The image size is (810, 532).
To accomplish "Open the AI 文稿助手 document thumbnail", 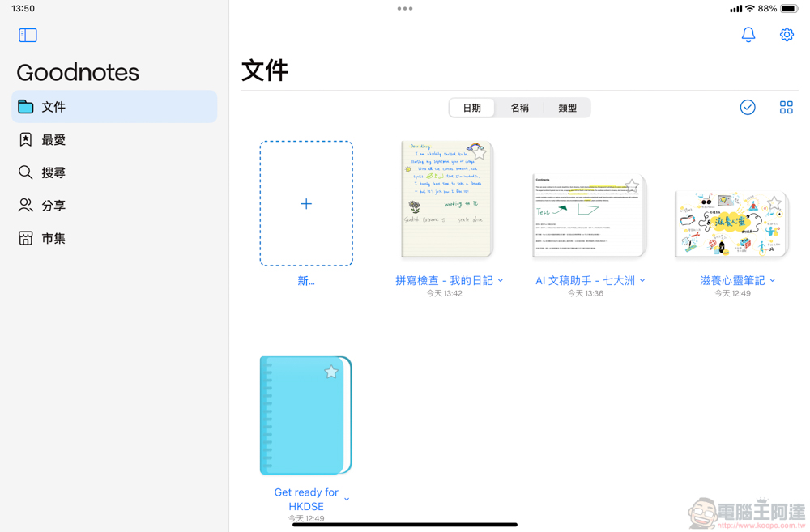I will pyautogui.click(x=589, y=215).
